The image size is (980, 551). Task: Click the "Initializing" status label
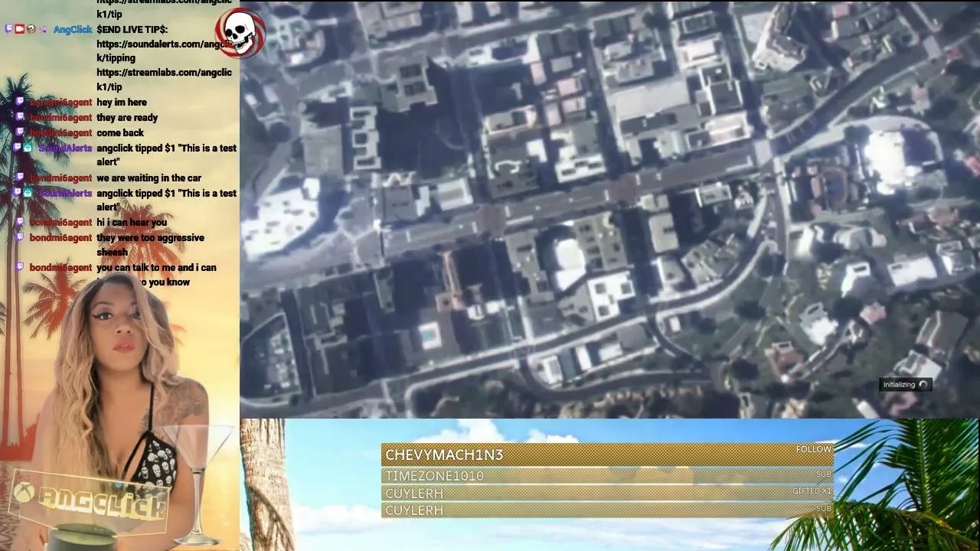tap(899, 385)
